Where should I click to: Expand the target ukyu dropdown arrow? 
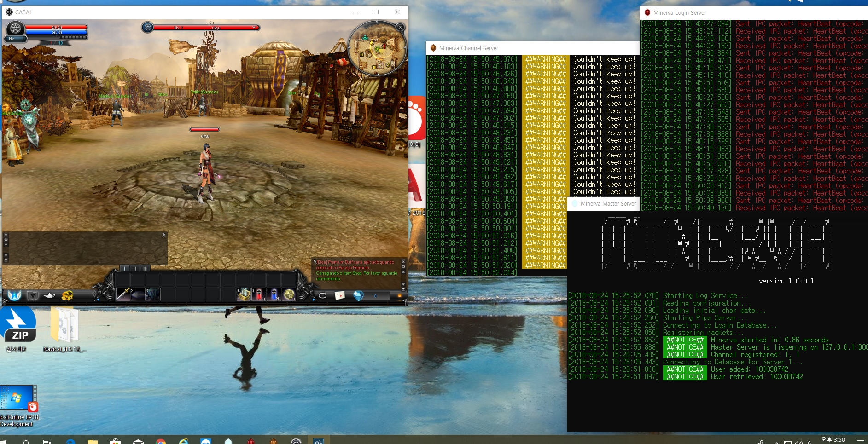pyautogui.click(x=254, y=28)
